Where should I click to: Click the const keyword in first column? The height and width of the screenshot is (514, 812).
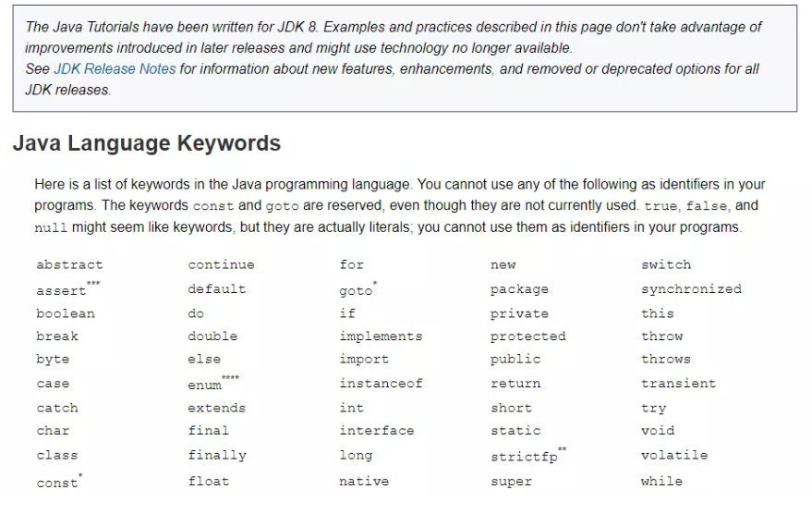pos(57,483)
